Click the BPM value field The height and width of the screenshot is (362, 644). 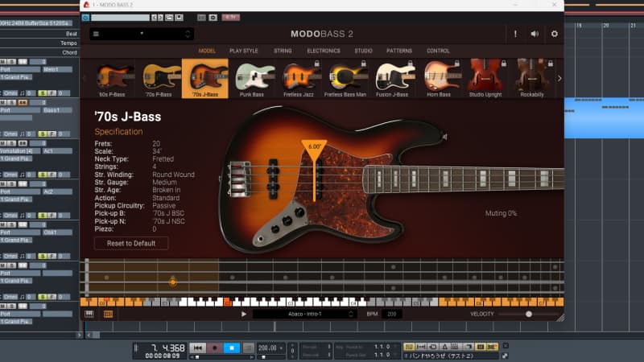tap(392, 314)
